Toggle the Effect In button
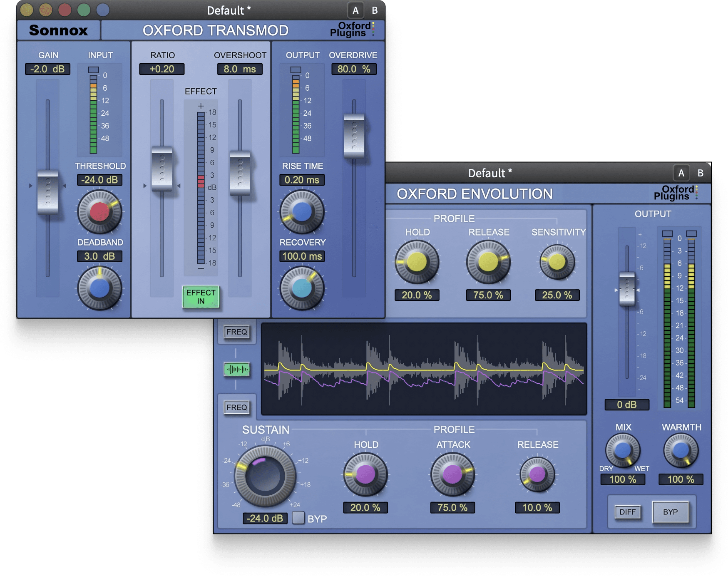 tap(201, 297)
